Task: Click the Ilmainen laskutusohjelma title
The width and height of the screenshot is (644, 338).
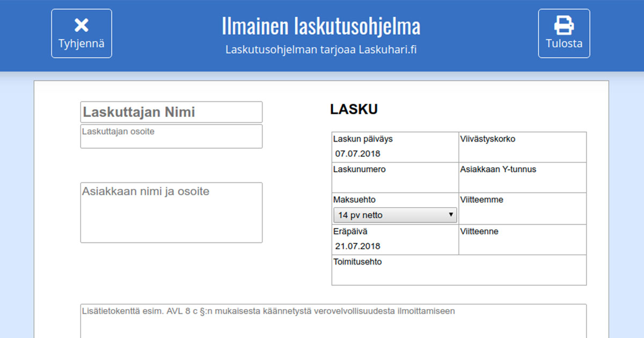Action: click(x=321, y=26)
